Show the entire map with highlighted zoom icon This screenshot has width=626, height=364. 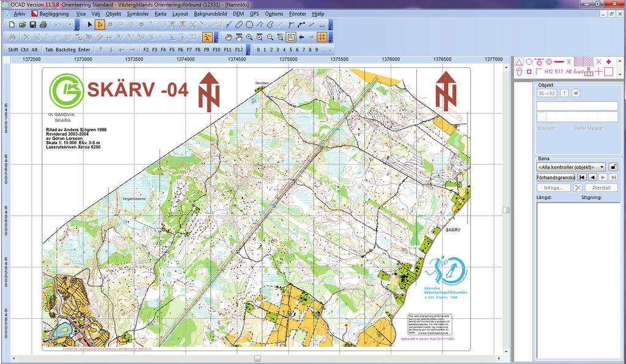pos(291,37)
